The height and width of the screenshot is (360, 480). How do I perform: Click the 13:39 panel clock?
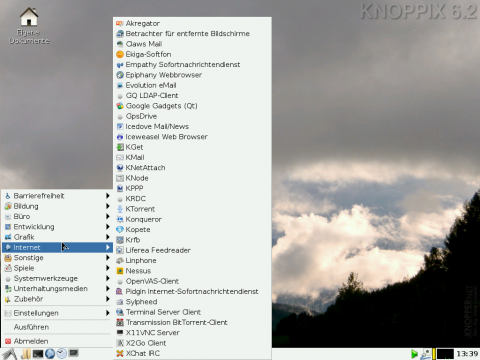click(x=467, y=354)
